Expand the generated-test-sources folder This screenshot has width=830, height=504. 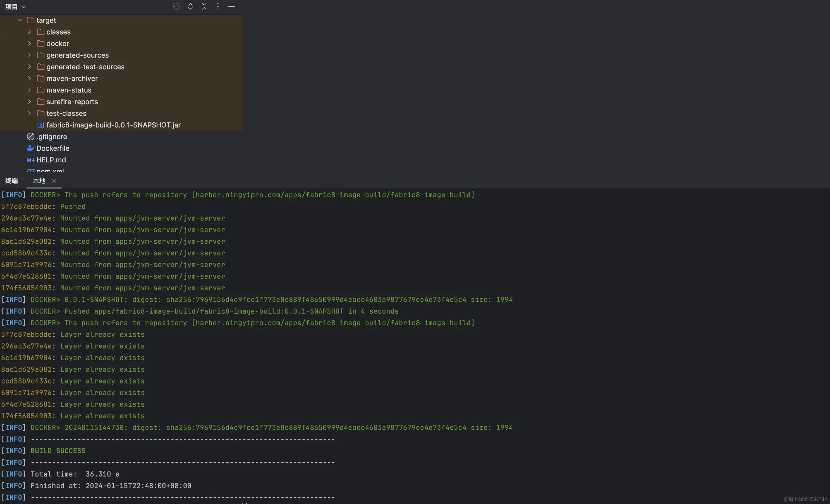[x=29, y=67]
